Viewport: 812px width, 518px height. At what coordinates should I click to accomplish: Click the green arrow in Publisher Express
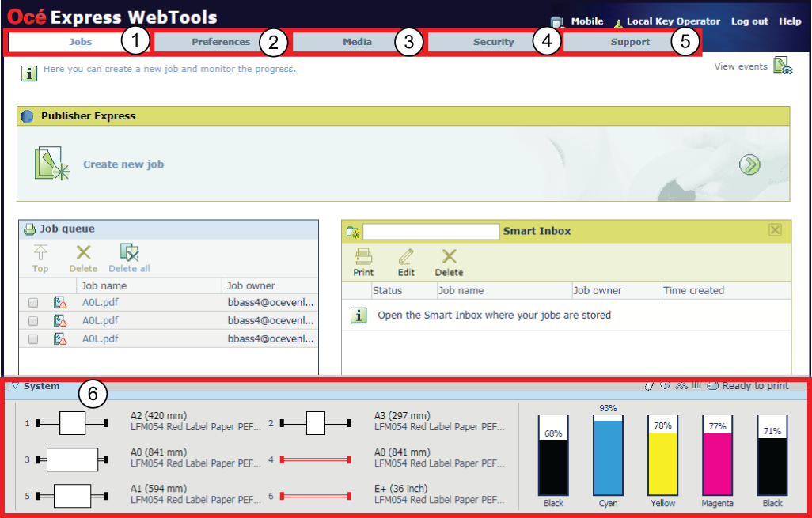coord(749,164)
